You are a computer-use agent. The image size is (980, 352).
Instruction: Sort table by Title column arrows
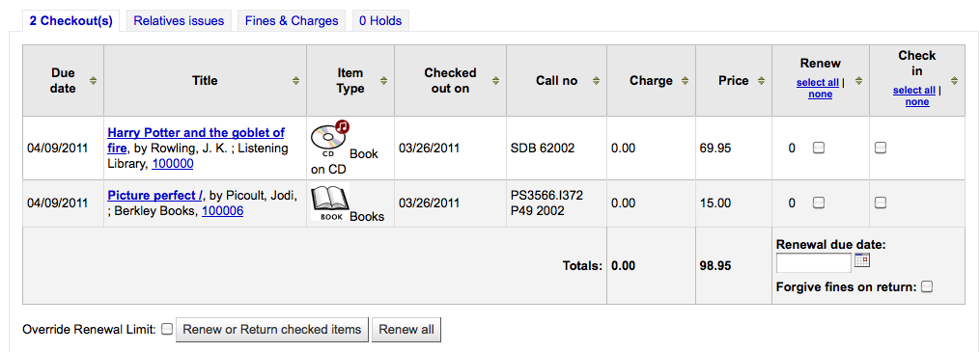click(296, 80)
